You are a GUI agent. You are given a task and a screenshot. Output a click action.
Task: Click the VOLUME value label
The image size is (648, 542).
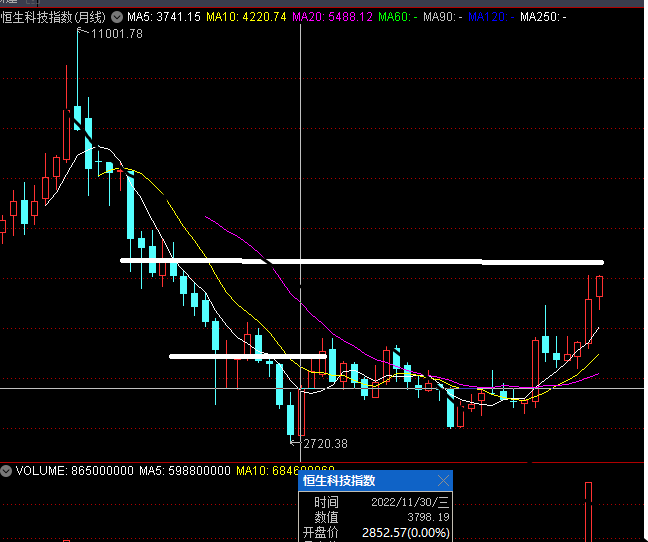[72, 470]
